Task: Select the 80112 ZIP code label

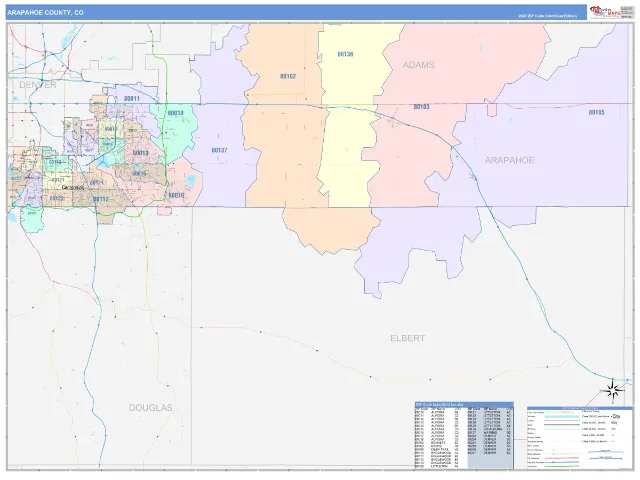Action: (101, 199)
